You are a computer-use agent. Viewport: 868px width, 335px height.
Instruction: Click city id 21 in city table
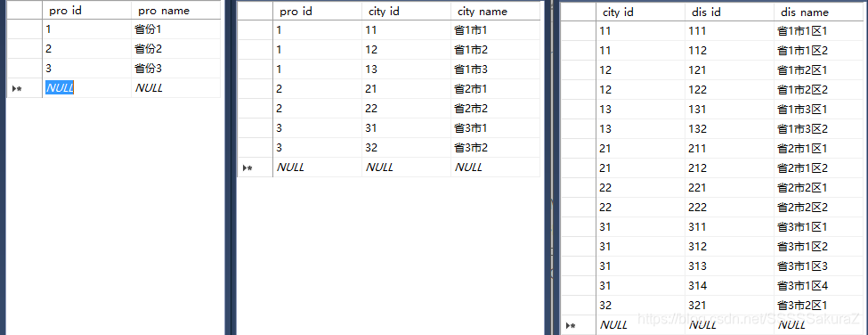(406, 88)
